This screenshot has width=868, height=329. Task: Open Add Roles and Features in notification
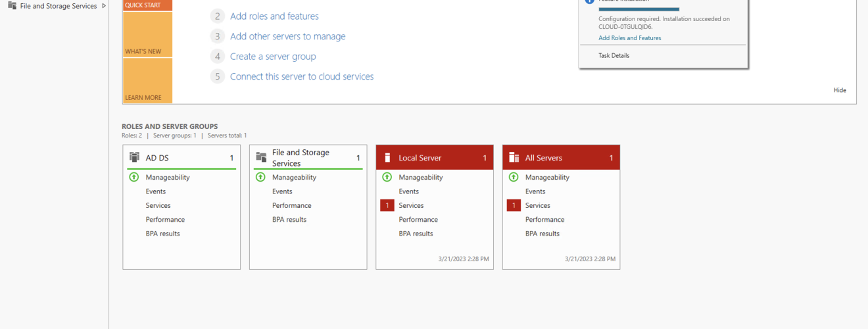tap(630, 38)
